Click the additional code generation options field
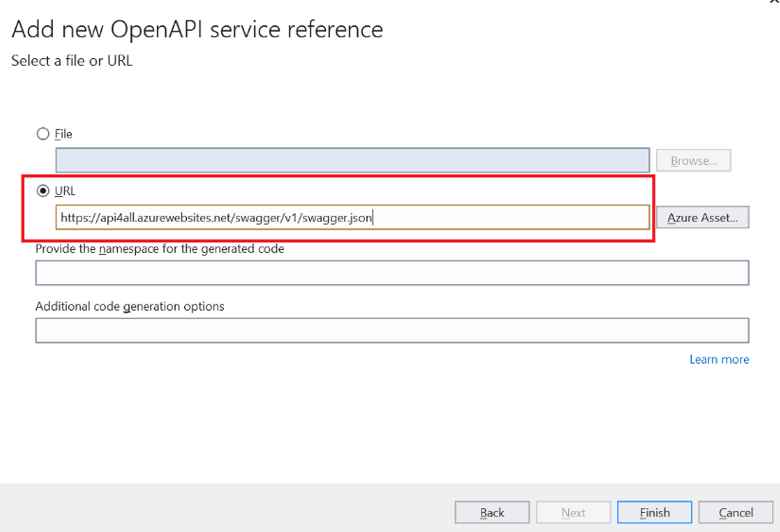 391,330
